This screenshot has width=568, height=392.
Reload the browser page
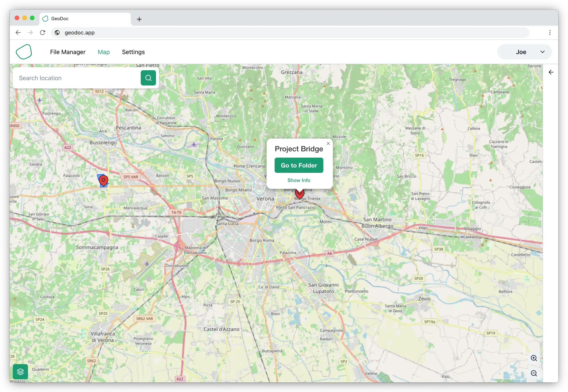coord(43,32)
